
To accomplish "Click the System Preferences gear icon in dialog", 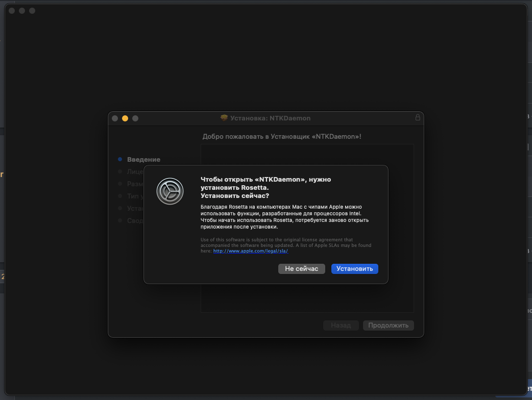I will pyautogui.click(x=170, y=191).
